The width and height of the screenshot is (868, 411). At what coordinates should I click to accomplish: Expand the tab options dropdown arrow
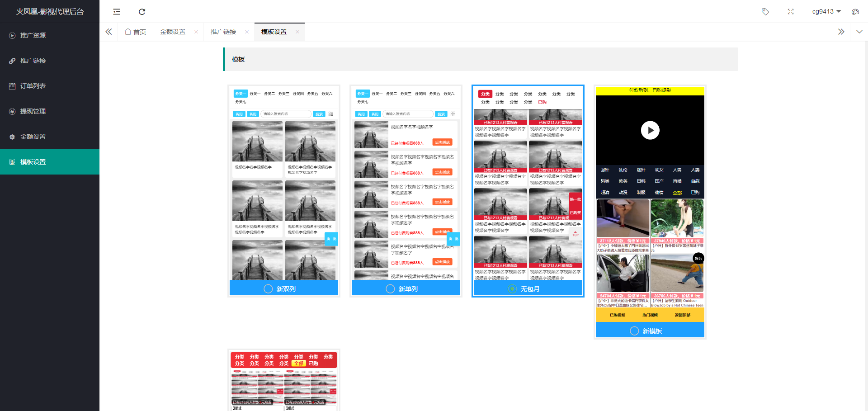pyautogui.click(x=859, y=32)
